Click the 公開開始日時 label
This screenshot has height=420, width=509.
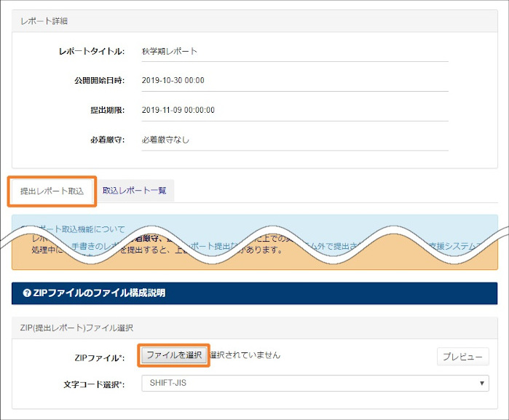point(95,81)
